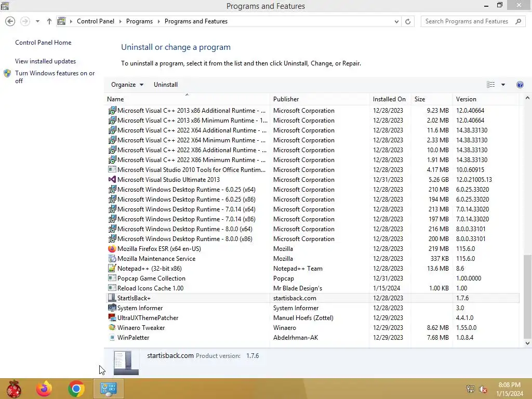Expand the more view options arrow

point(503,85)
